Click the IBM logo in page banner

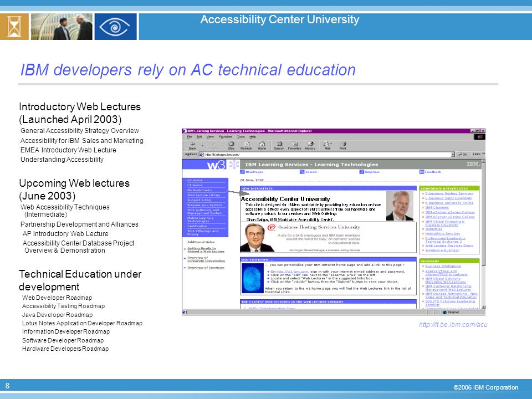pos(473,164)
